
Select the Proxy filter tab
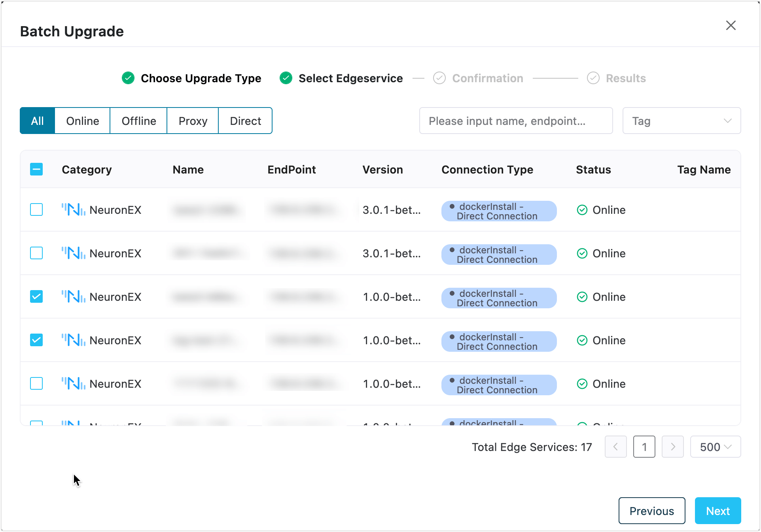(x=193, y=121)
